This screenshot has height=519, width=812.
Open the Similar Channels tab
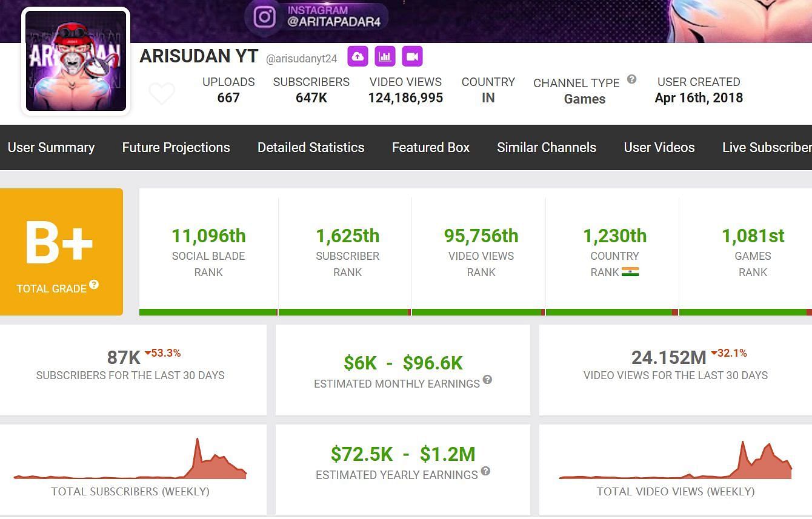coord(547,147)
